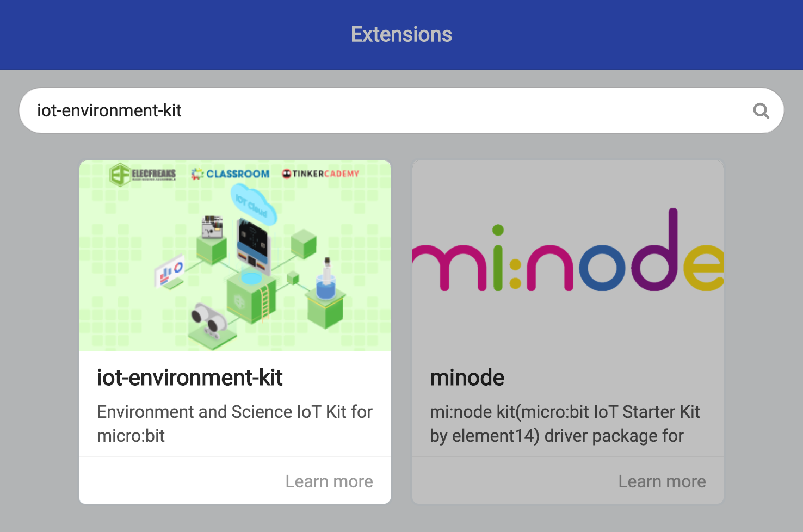
Task: Open the iot-environment-kit card image
Action: coord(235,256)
